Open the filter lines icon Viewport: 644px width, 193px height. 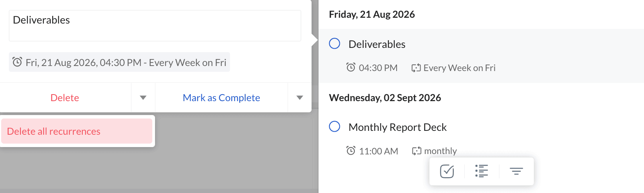516,171
